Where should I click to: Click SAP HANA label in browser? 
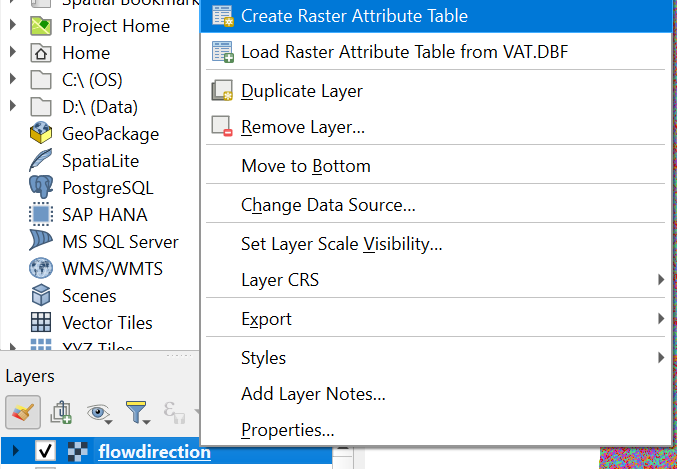[x=105, y=215]
